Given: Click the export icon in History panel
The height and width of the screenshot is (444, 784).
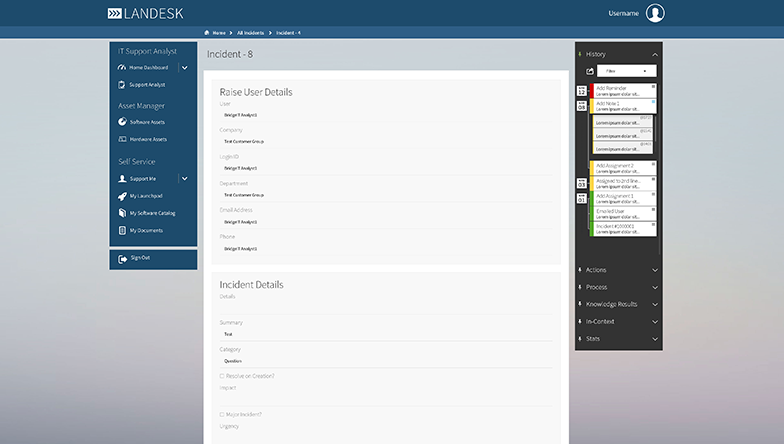Looking at the screenshot, I should [590, 71].
